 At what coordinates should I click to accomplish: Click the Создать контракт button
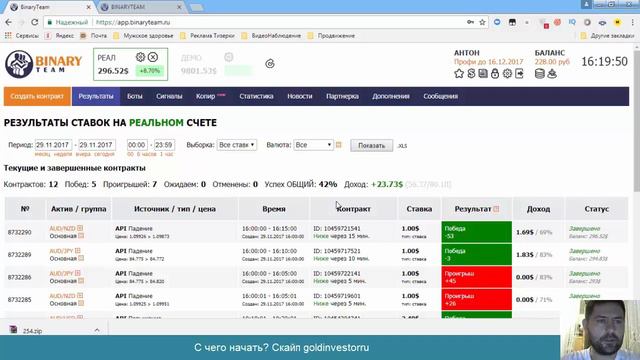click(37, 96)
